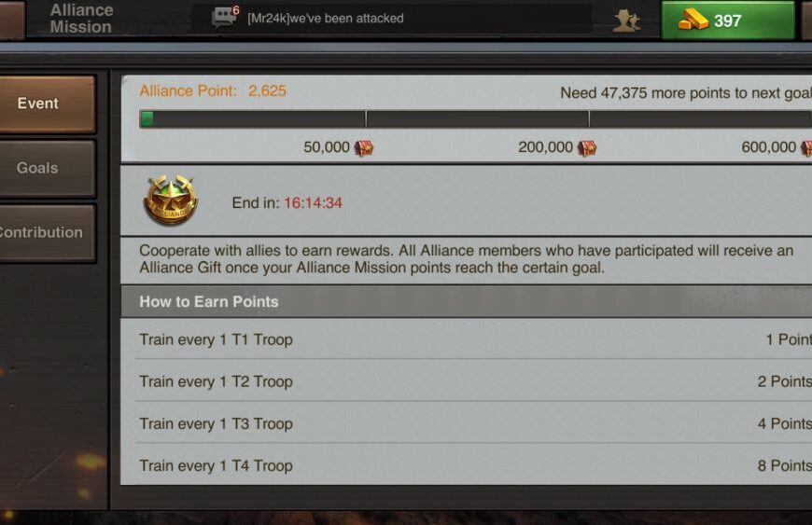Screen dimensions: 812x525
Task: Click the 397 gold balance button
Action: coord(728,21)
